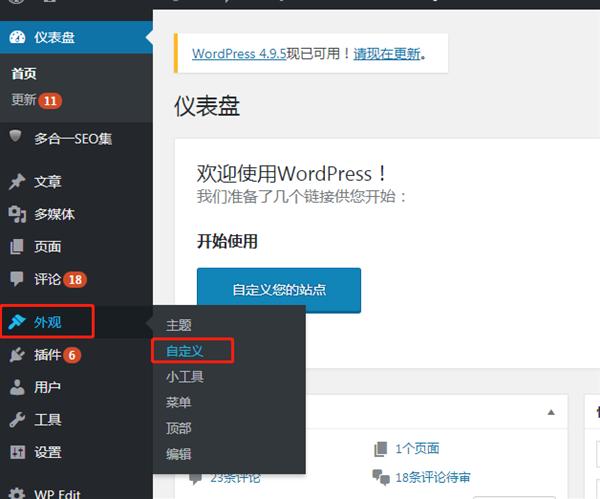The image size is (600, 499).
Task: Click the person icon beside 用户
Action: (17, 387)
